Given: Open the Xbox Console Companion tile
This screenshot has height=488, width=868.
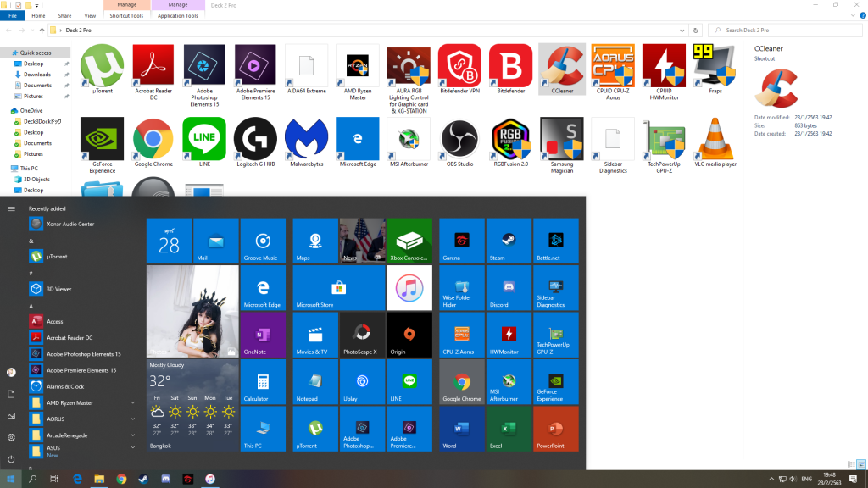Looking at the screenshot, I should [x=409, y=241].
